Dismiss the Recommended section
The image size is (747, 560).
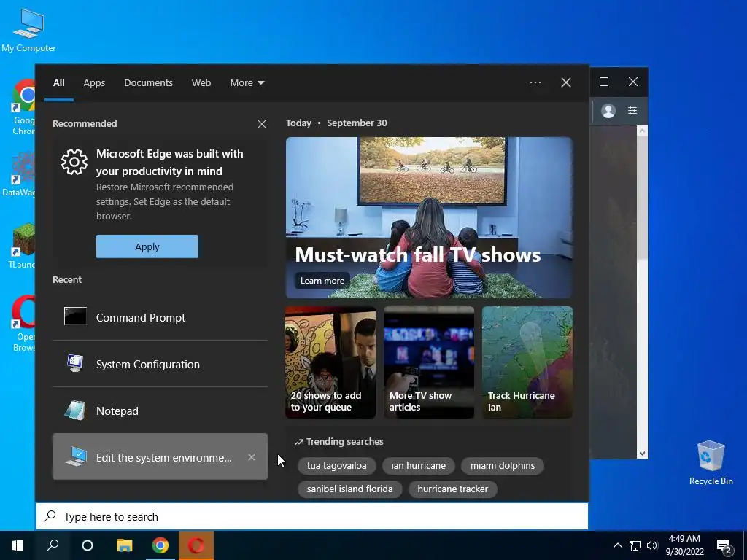(x=262, y=124)
